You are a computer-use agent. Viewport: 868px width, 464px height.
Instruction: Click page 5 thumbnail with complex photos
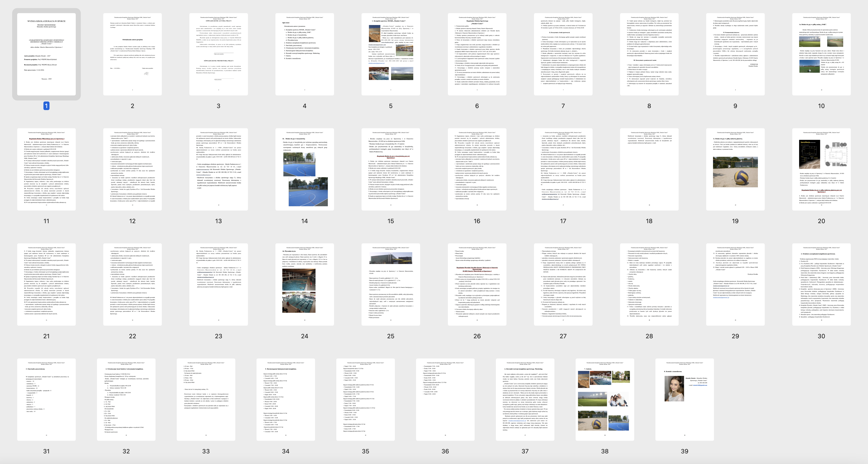[x=391, y=54]
